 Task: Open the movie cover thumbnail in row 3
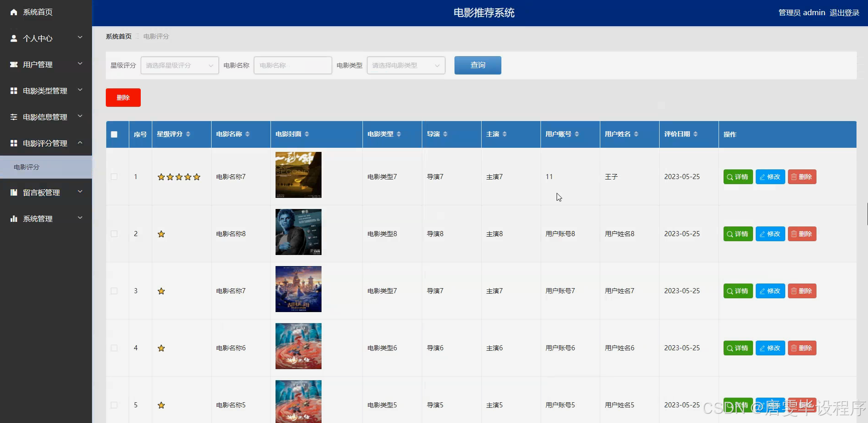point(299,289)
